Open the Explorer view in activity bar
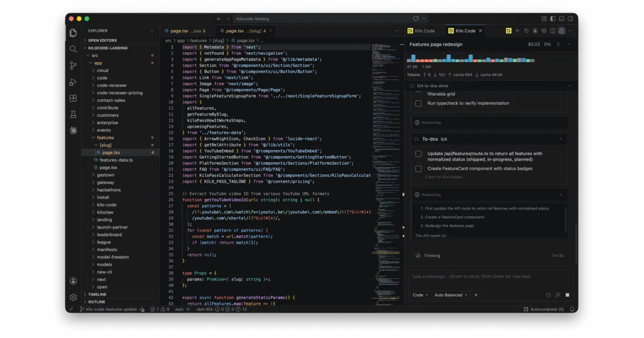Viewport: 644px width, 338px height. (x=73, y=33)
